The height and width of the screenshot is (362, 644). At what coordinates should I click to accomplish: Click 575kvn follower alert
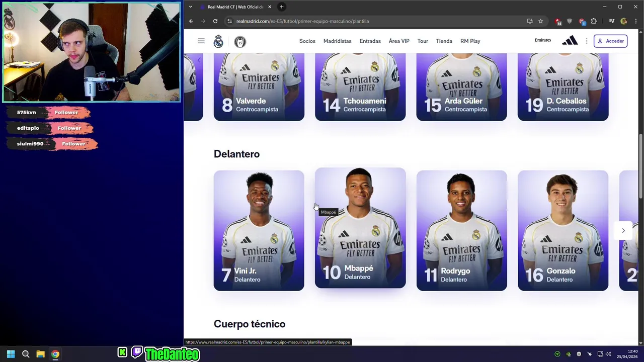[49, 113]
